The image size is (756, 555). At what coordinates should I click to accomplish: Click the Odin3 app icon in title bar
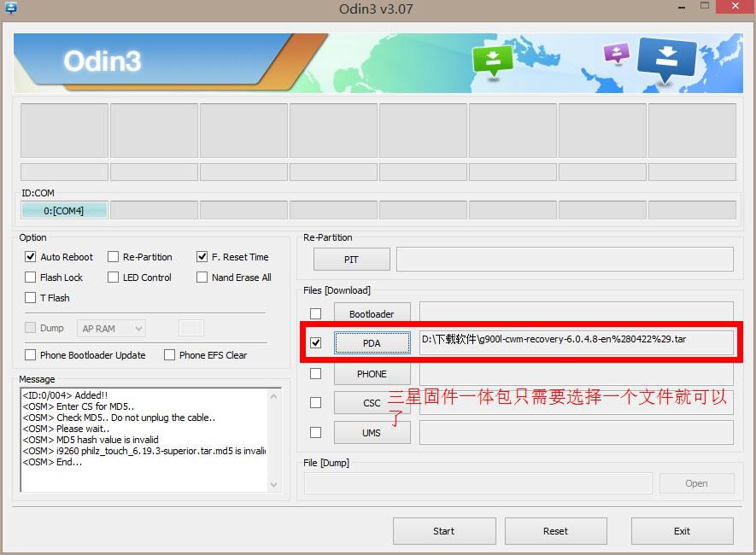click(11, 8)
